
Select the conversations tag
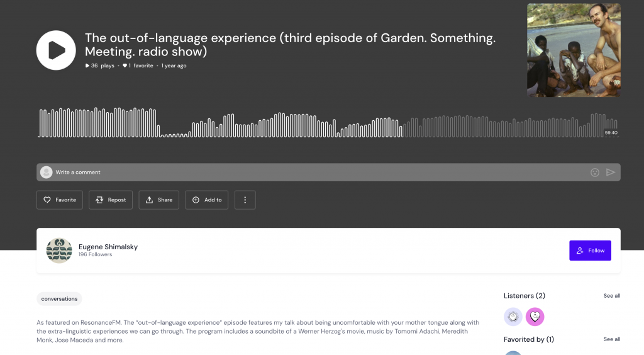pos(59,299)
